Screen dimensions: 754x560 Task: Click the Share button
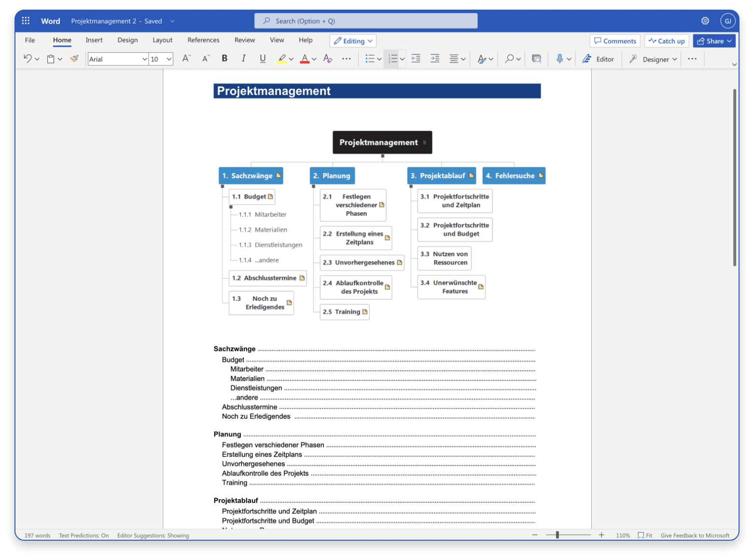tap(714, 41)
